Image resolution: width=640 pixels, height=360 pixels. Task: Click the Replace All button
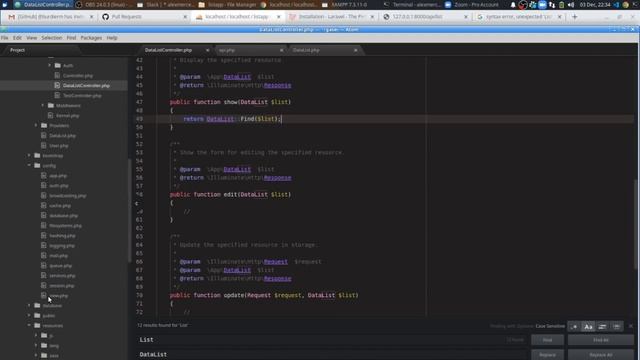tap(601, 355)
